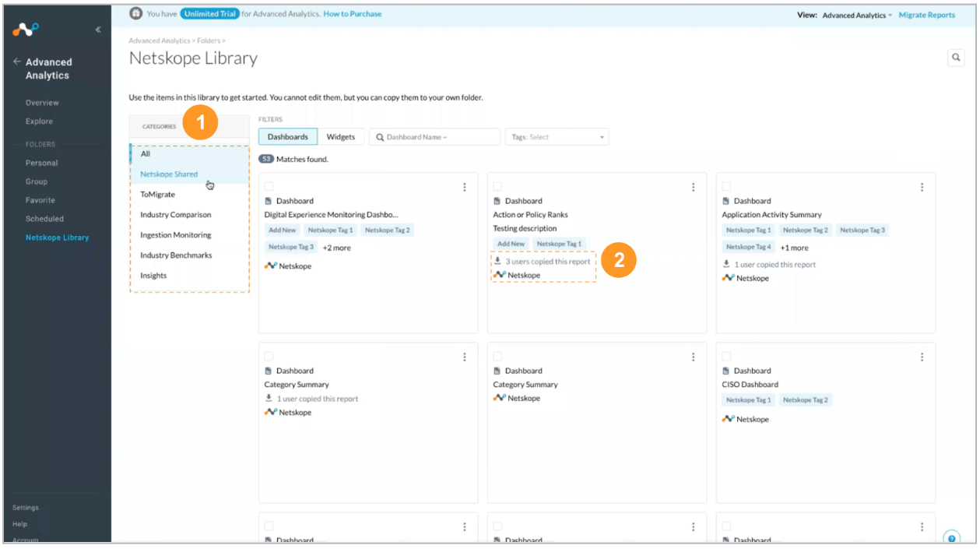Click the Migrate Reports link
Viewport: 980px width, 549px height.
coord(927,15)
